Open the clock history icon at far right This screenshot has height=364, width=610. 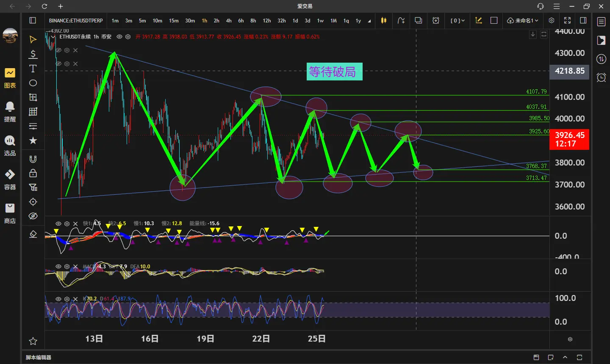[x=602, y=77]
